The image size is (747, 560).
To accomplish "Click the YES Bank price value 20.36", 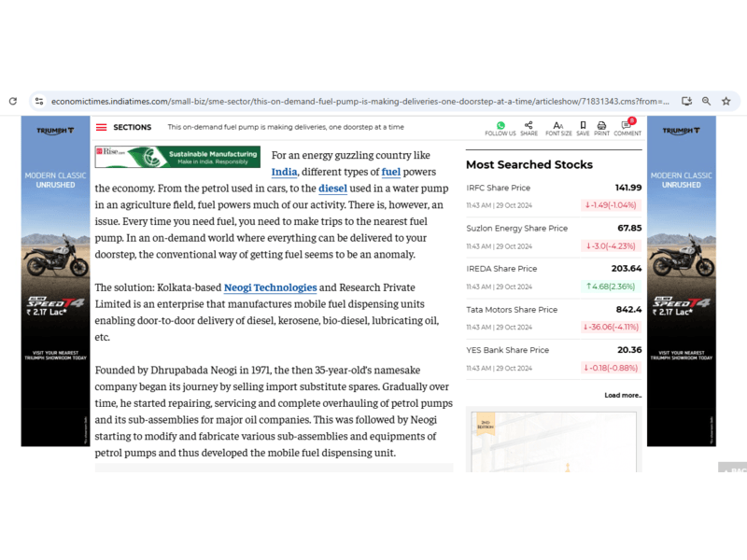I will coord(629,350).
